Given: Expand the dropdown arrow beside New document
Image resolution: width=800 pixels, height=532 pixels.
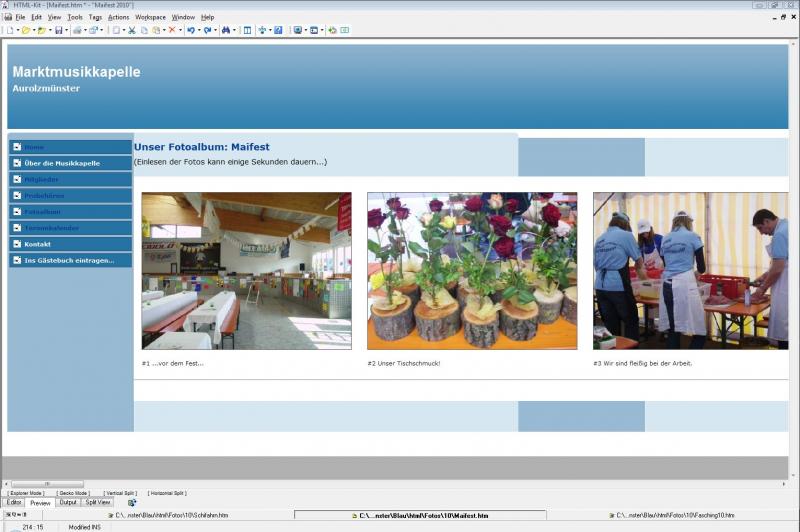Looking at the screenshot, I should (17, 30).
